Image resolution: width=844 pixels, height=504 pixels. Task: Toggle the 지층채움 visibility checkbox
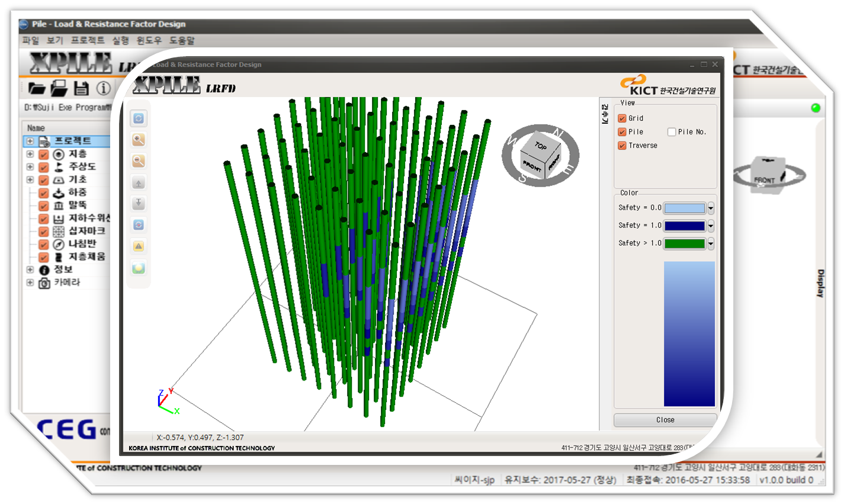[x=44, y=258]
